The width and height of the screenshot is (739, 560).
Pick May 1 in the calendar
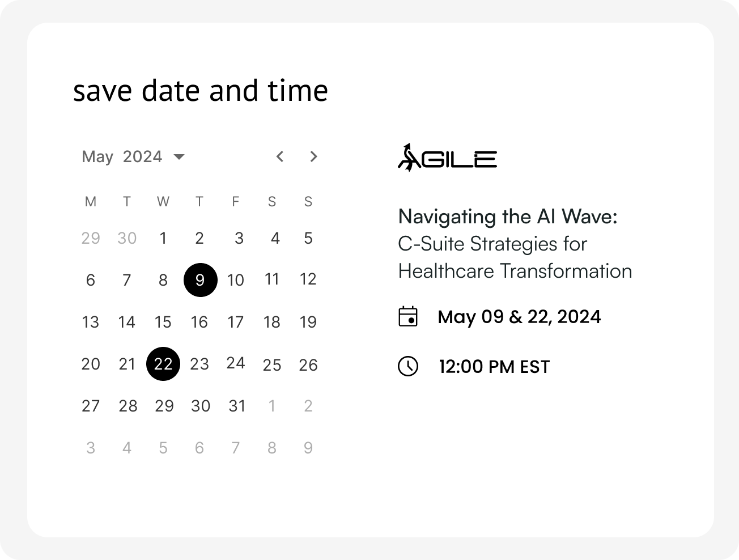[163, 238]
